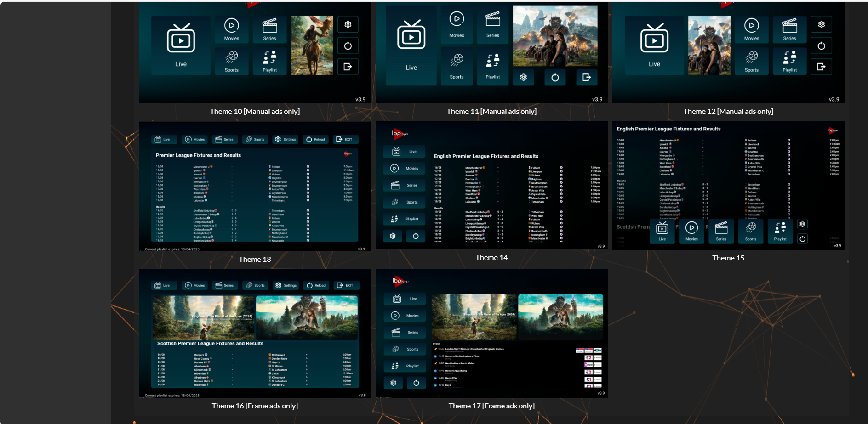Image resolution: width=868 pixels, height=424 pixels.
Task: Open the Settings tab in Theme 16
Action: tap(286, 285)
